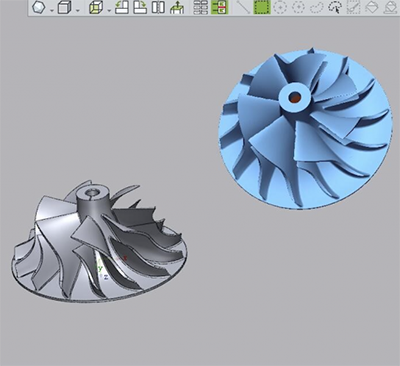Select the line selection tool
The width and height of the screenshot is (400, 366).
pos(243,7)
